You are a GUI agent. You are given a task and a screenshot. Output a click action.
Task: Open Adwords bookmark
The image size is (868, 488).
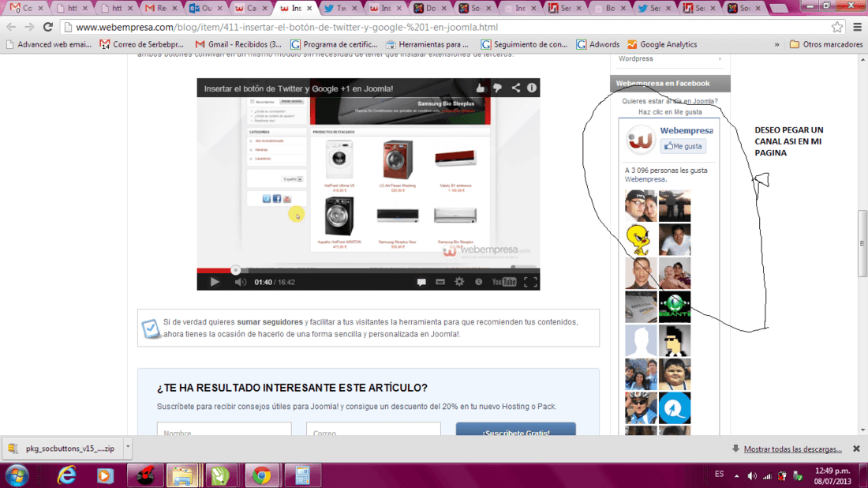pyautogui.click(x=598, y=44)
